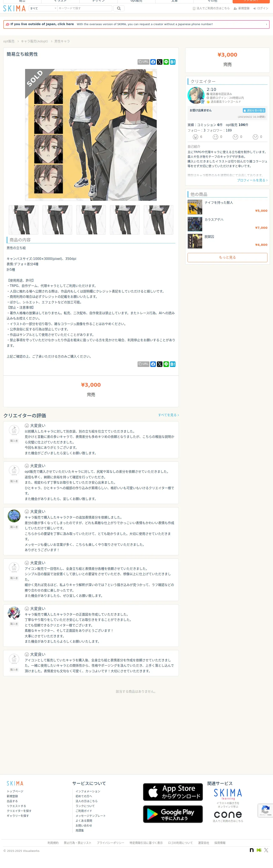Share on LINE from bottom share row
The height and width of the screenshot is (868, 273).
coord(166,364)
